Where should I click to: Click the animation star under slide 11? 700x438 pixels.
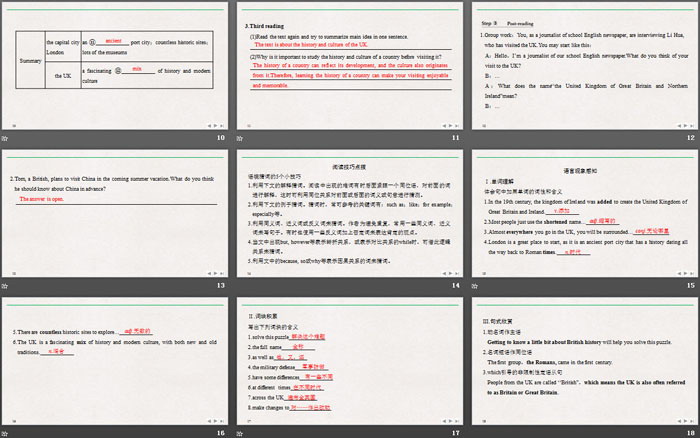click(240, 138)
